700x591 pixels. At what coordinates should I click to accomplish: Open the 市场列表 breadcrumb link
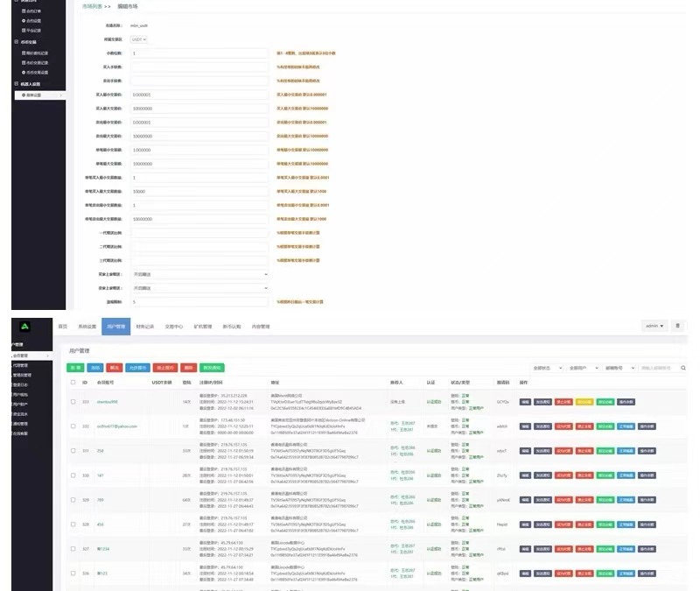click(x=92, y=6)
